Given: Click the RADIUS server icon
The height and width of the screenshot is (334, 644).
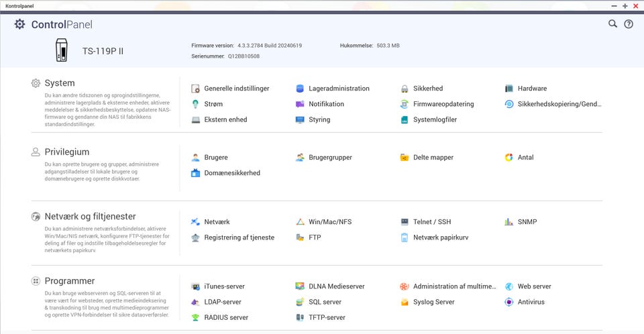Looking at the screenshot, I should pos(195,317).
